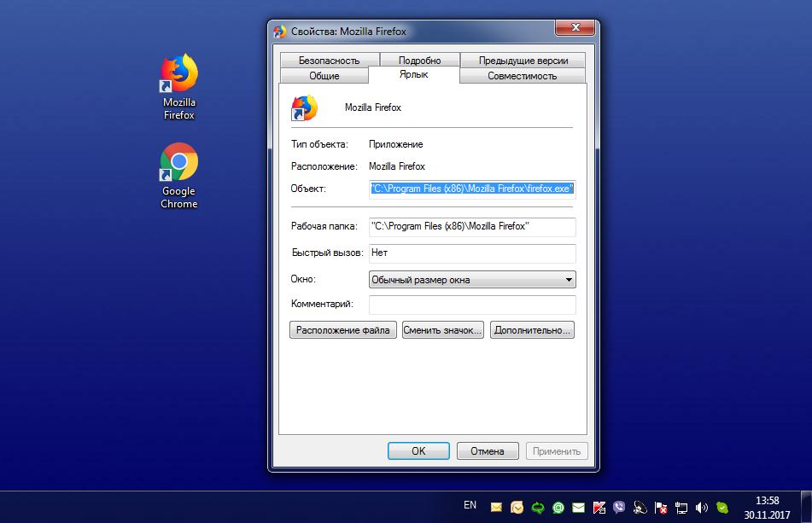The width and height of the screenshot is (812, 523).
Task: Click the large Firefox shortcut icon inside the properties dialog
Action: [305, 108]
